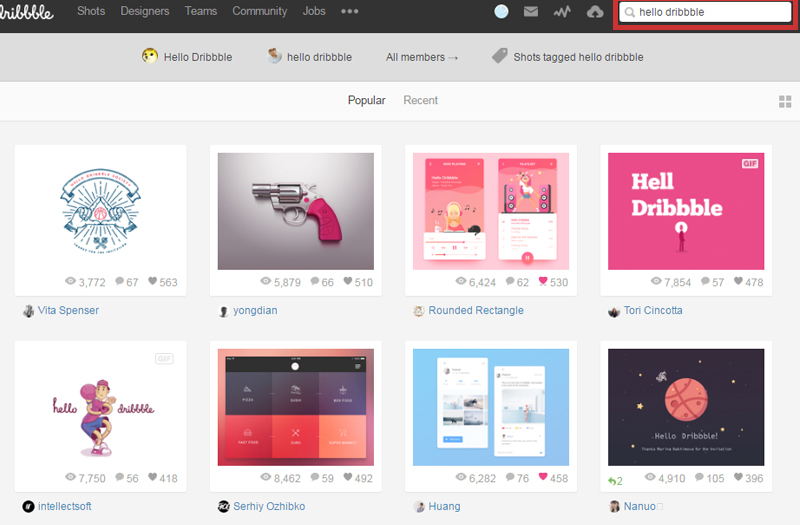
Task: Open the intellectsoft basketball player shot
Action: [x=101, y=407]
